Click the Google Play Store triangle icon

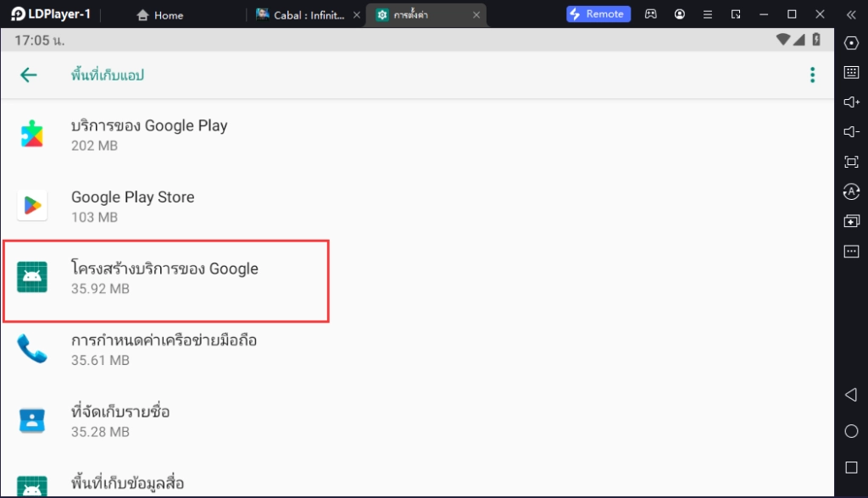pos(32,205)
